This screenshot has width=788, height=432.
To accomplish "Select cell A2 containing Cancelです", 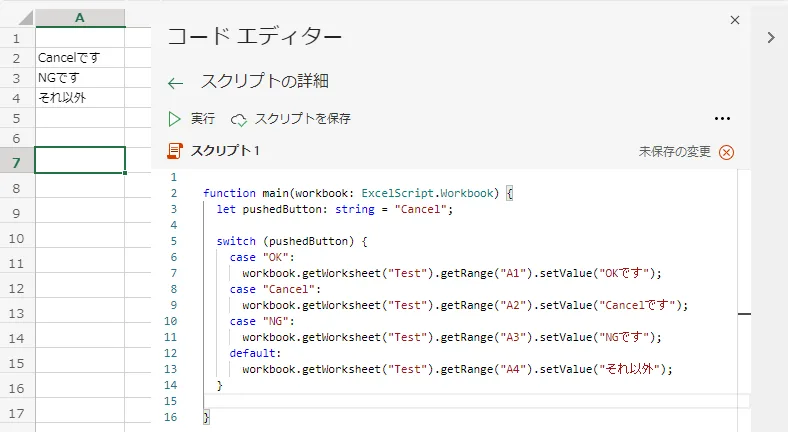I will click(x=80, y=57).
